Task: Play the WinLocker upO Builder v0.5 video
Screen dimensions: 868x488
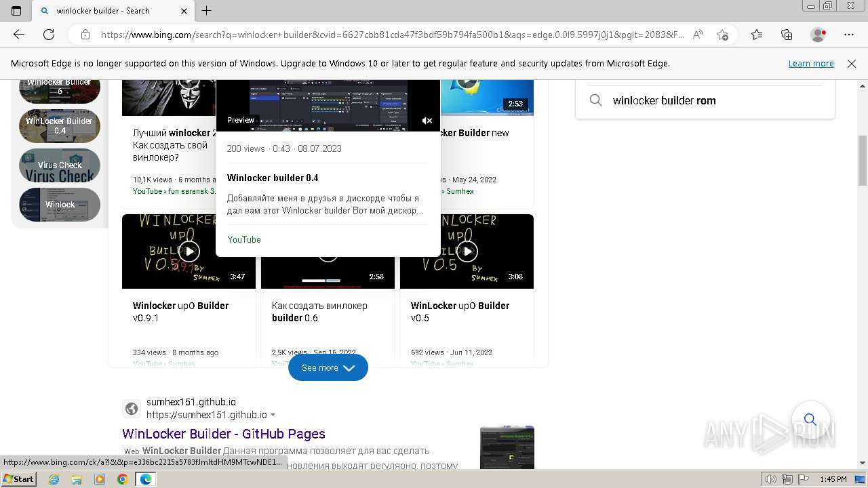Action: click(467, 251)
